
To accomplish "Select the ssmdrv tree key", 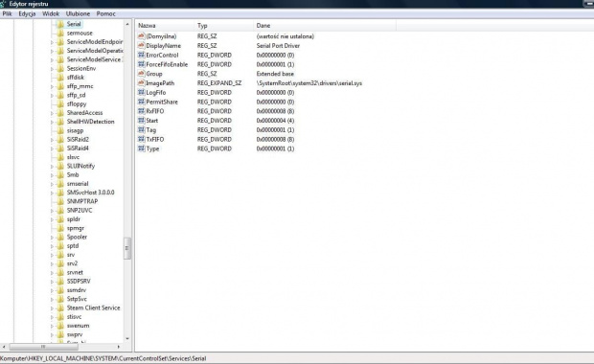I will point(77,289).
